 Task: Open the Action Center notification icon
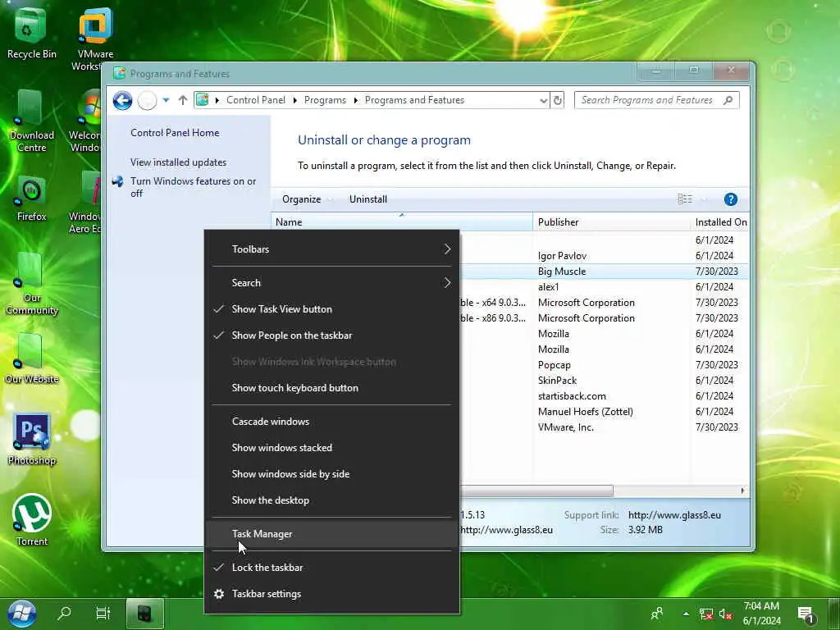tap(806, 615)
